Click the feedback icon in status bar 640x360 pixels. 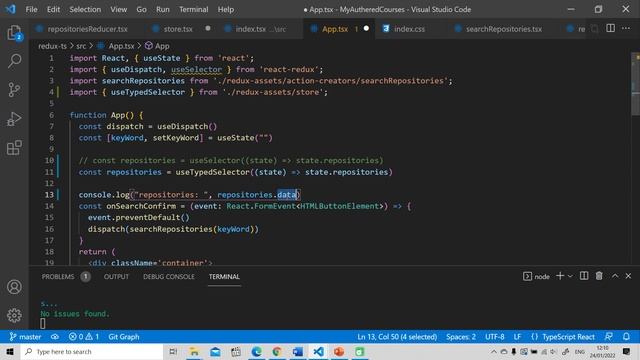tap(608, 337)
